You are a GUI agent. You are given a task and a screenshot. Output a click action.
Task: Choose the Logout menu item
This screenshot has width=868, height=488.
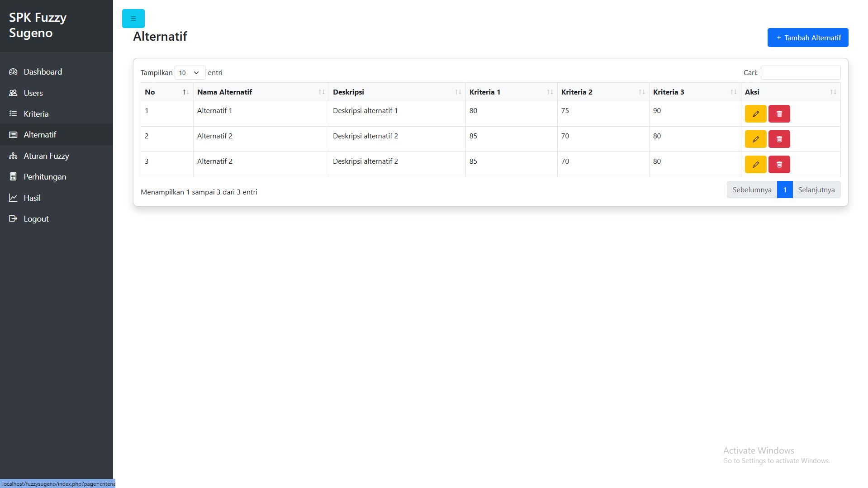pos(57,219)
